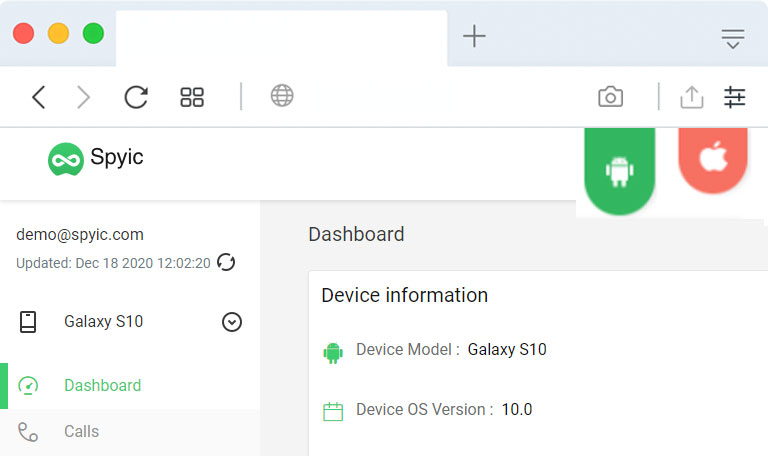
Task: Reload the page with the refresh icon
Action: 136,97
